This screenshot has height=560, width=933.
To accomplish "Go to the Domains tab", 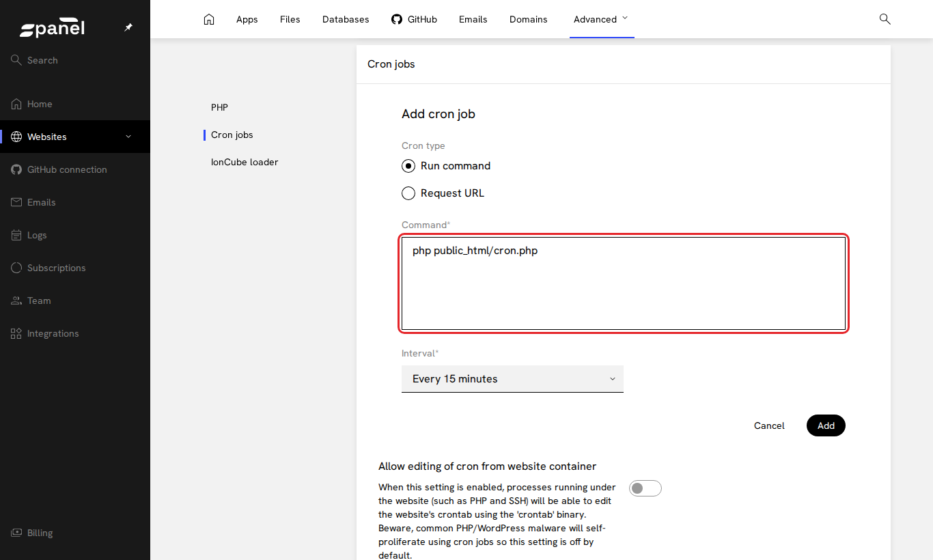I will click(x=529, y=19).
